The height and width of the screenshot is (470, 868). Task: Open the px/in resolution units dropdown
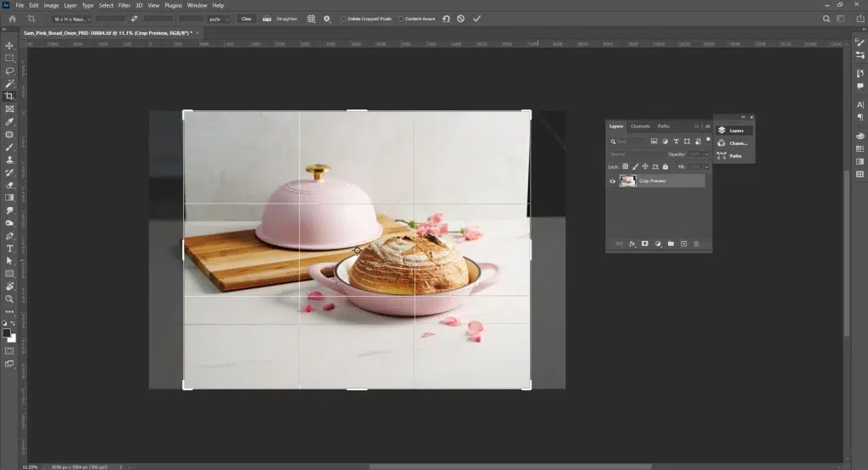point(219,19)
